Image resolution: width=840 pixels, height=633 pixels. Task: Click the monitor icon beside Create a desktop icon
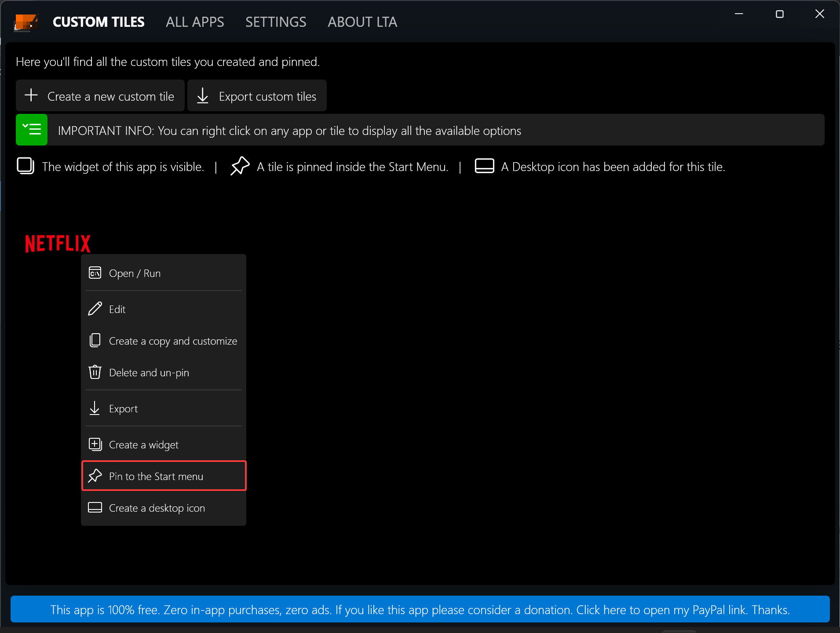(x=95, y=508)
